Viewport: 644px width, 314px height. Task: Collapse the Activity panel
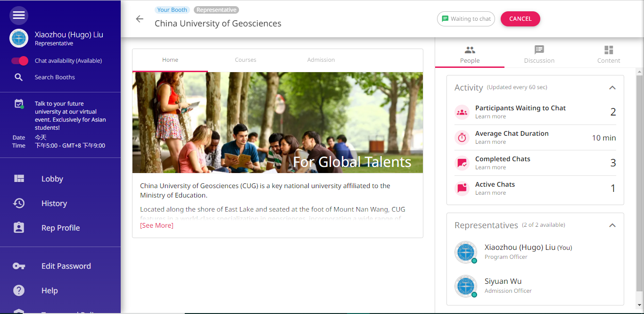point(612,88)
